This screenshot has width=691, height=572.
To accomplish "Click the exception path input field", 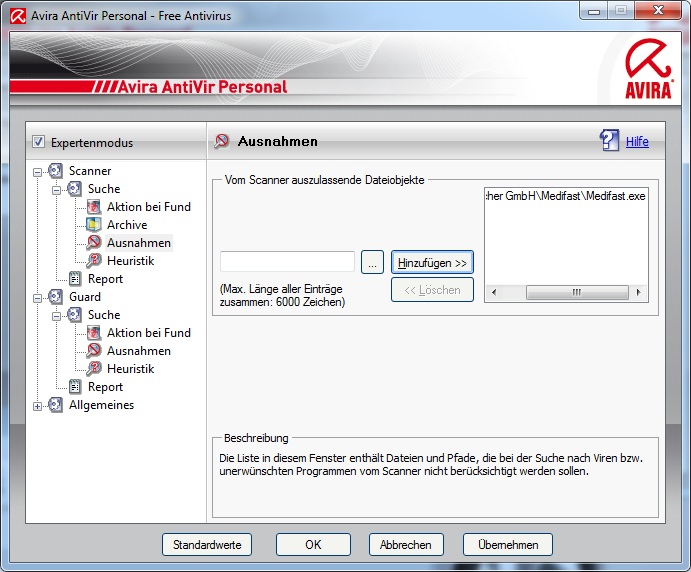I will pyautogui.click(x=287, y=262).
